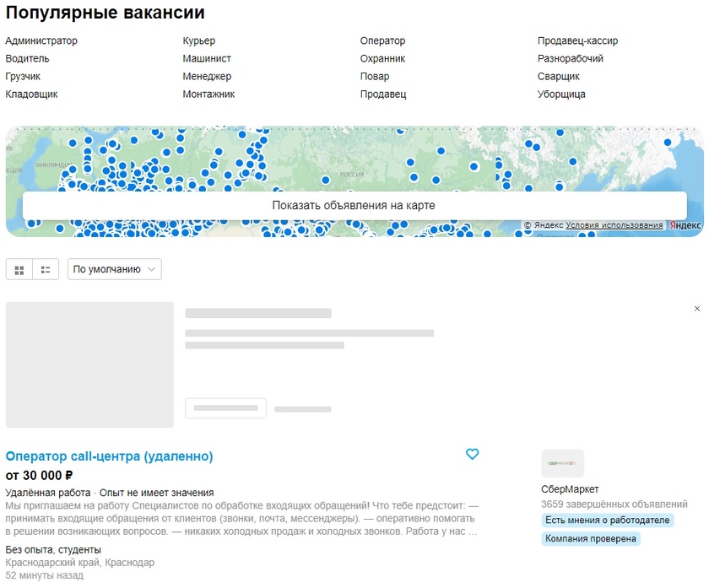Image resolution: width=709 pixels, height=588 pixels.
Task: Go to the 'Менеджер' vacancies
Action: pyautogui.click(x=207, y=77)
